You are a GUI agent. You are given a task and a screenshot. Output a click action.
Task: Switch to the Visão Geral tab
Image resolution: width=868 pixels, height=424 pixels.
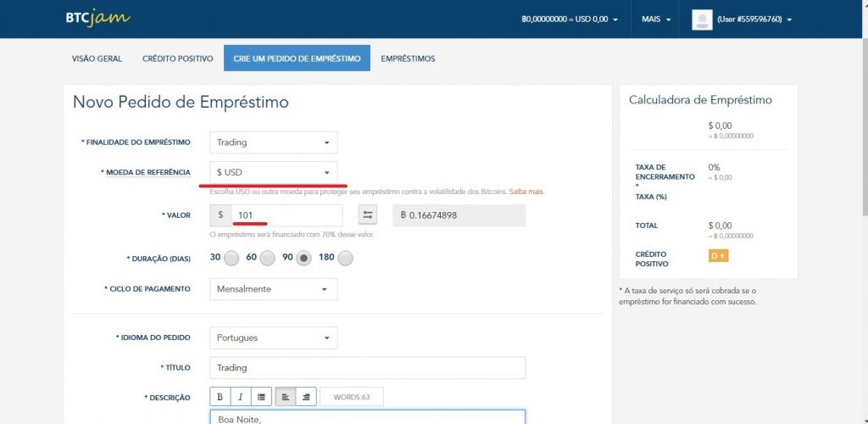tap(97, 59)
